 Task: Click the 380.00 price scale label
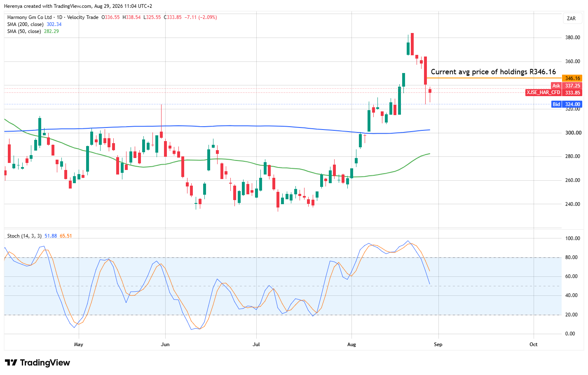(x=573, y=38)
